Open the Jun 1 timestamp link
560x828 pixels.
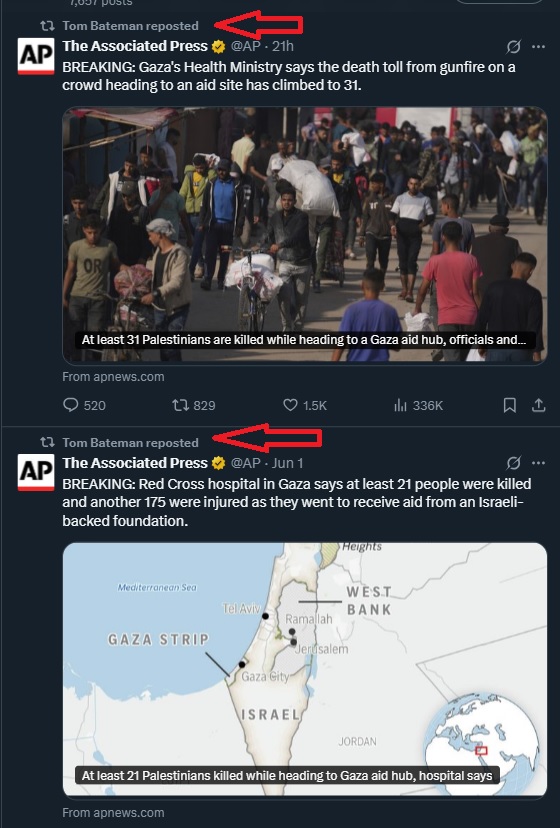click(x=287, y=463)
